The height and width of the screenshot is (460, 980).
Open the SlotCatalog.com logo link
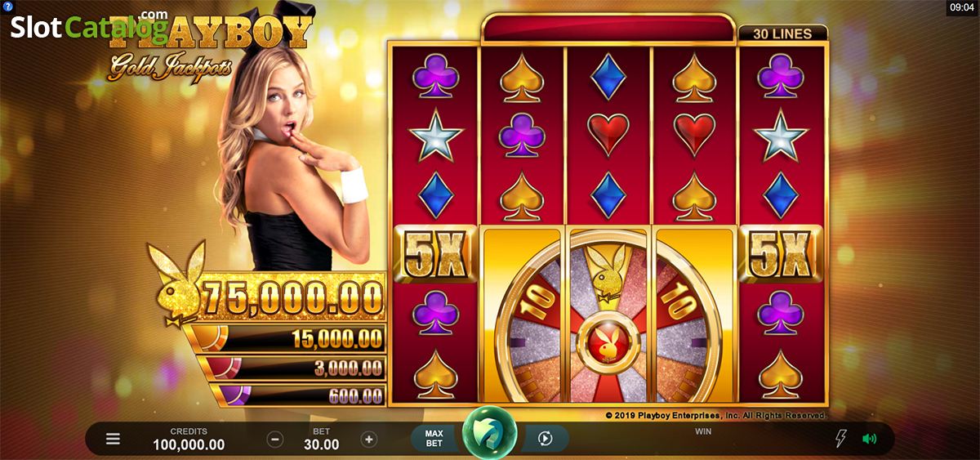point(88,26)
